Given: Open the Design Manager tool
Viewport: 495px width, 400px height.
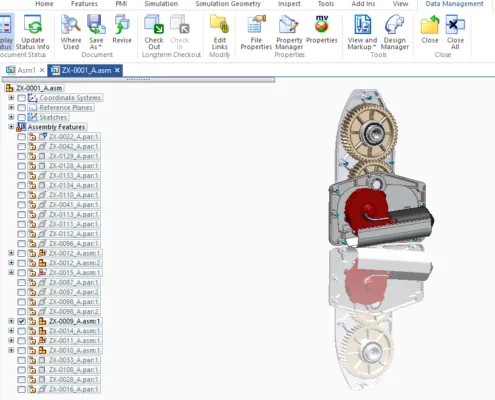Looking at the screenshot, I should click(x=395, y=32).
